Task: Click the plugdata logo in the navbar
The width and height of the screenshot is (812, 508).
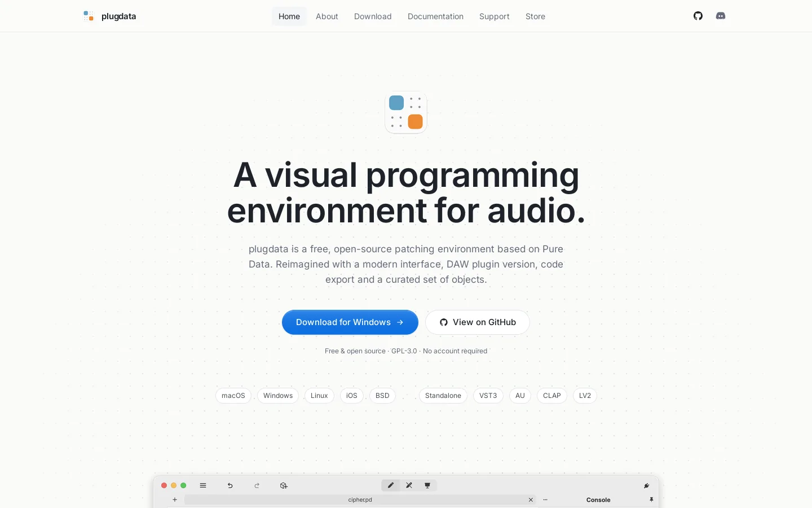Action: click(x=89, y=16)
